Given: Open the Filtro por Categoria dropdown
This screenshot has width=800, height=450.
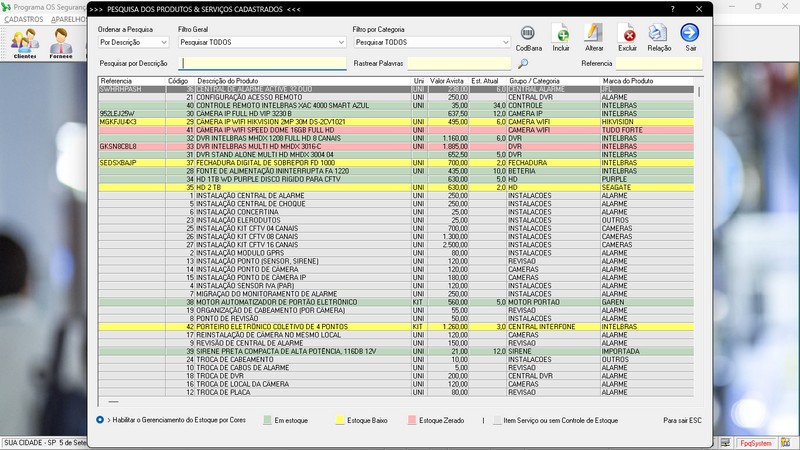Looking at the screenshot, I should point(432,42).
